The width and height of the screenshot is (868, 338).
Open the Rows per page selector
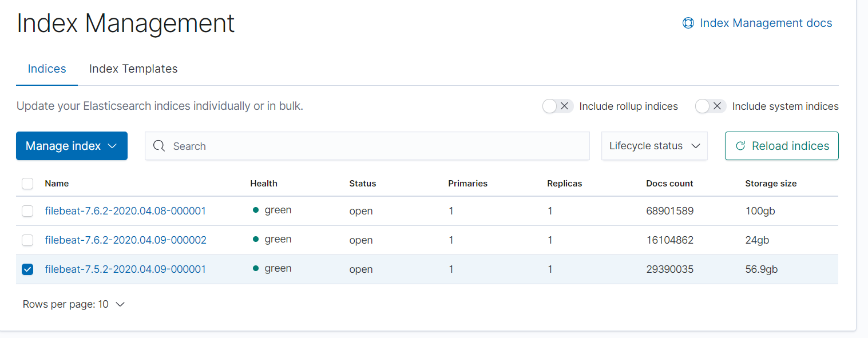click(74, 304)
